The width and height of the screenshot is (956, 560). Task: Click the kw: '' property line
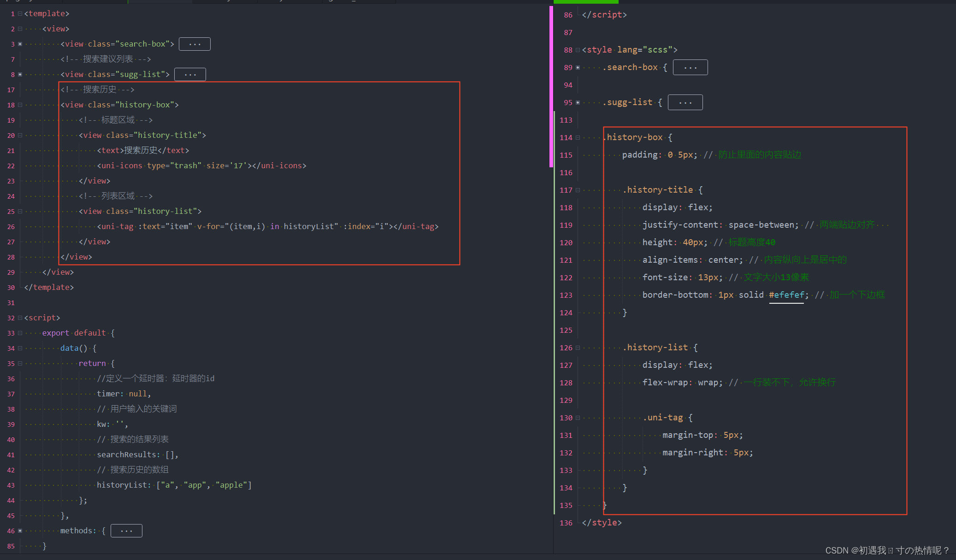112,424
